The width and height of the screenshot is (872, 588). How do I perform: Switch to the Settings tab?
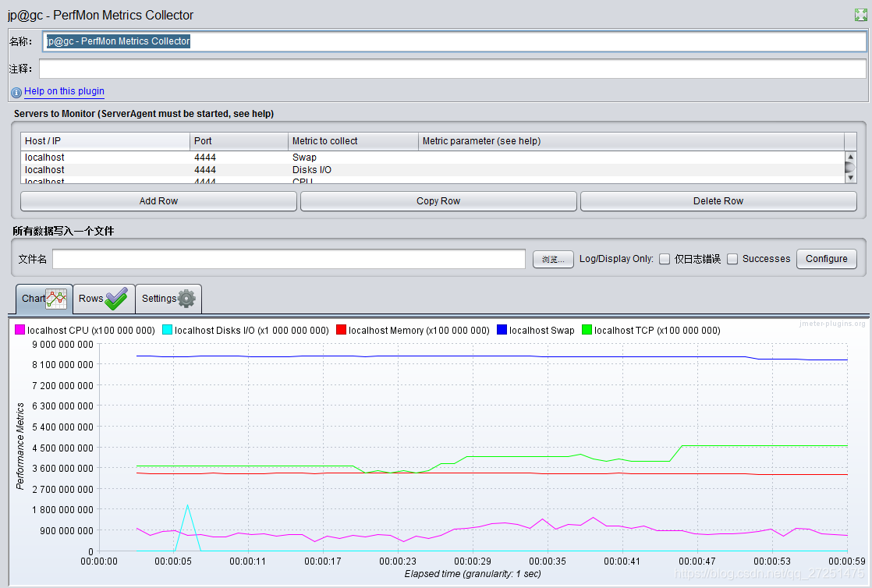pyautogui.click(x=168, y=299)
